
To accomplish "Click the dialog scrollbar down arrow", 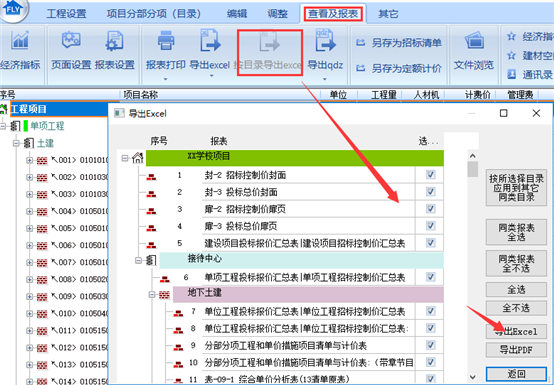I will [473, 377].
